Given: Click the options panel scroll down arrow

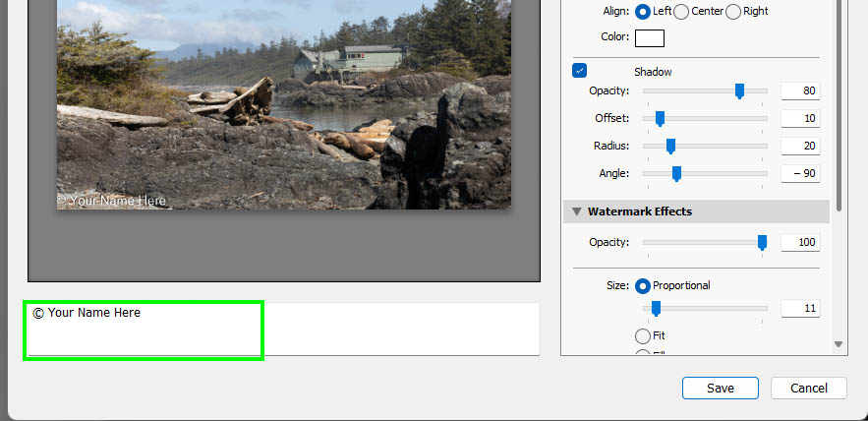Looking at the screenshot, I should pos(839,344).
